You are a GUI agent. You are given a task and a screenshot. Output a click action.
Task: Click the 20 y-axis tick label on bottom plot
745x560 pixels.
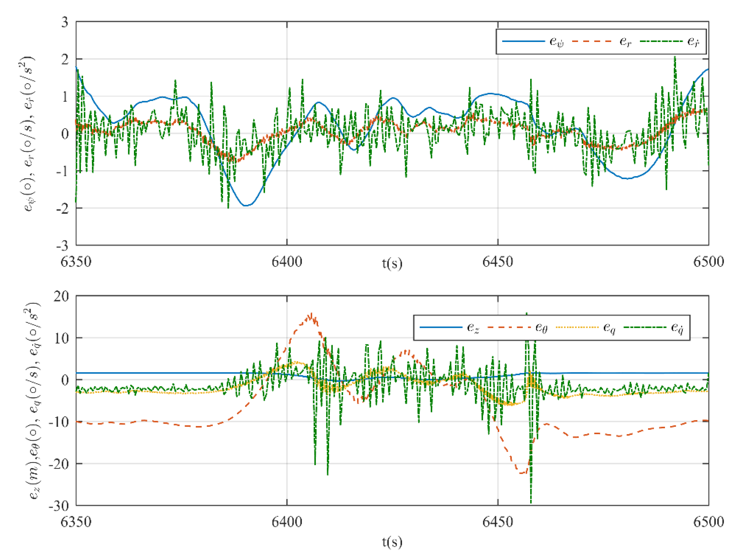click(61, 296)
